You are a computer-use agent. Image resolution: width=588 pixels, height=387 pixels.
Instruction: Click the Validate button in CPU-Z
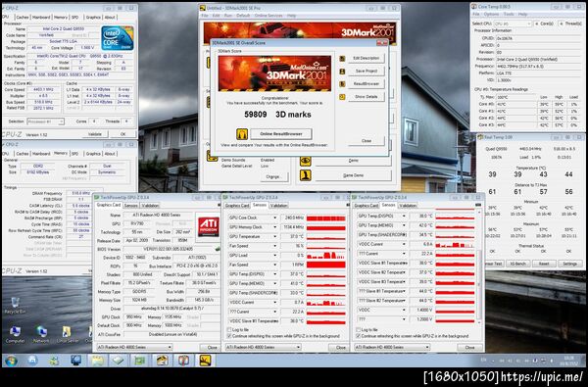(95, 134)
